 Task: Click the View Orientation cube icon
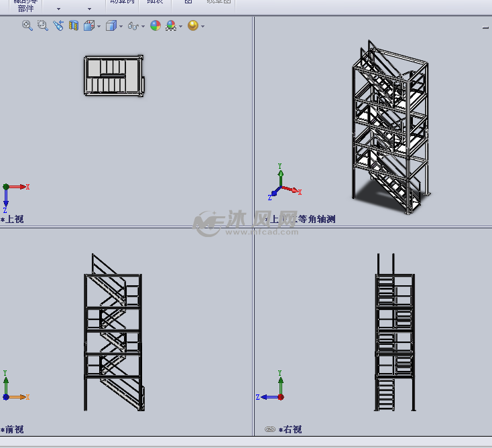click(x=88, y=25)
